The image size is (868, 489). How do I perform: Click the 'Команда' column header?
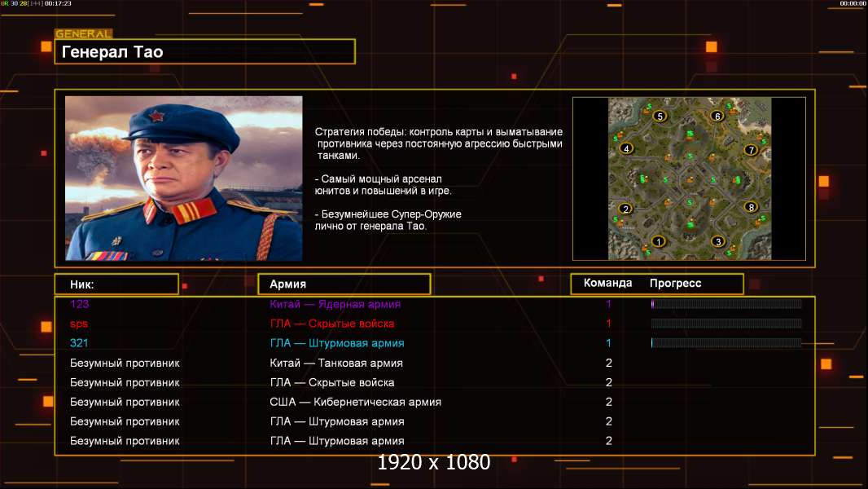(x=607, y=283)
